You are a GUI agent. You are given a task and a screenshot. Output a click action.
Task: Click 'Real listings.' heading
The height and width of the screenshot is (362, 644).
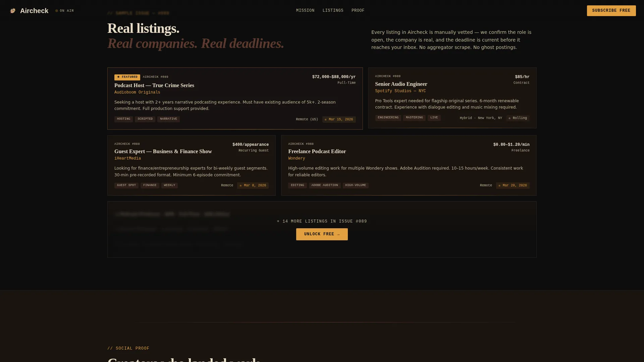pos(143,28)
